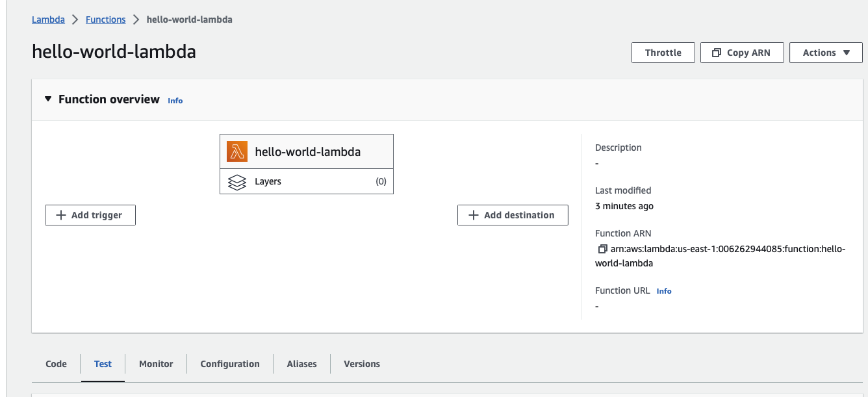Navigate to the Lambda breadcrumb link

[x=48, y=19]
